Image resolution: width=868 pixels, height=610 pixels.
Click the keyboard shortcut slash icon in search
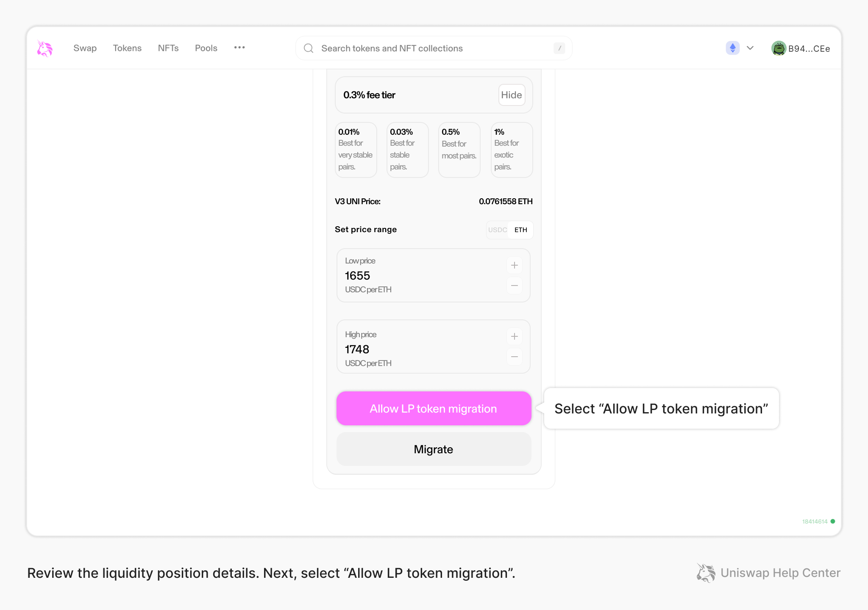point(559,48)
